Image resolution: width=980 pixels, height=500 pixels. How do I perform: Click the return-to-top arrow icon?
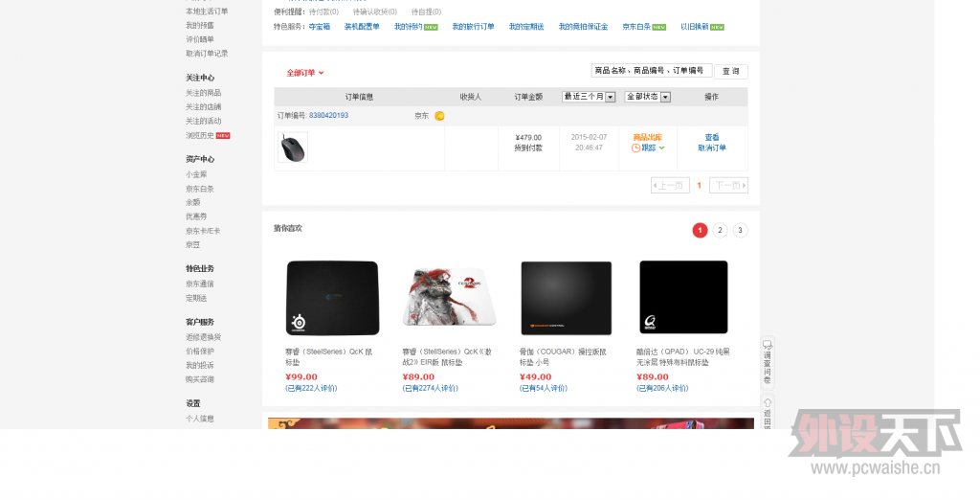(768, 402)
